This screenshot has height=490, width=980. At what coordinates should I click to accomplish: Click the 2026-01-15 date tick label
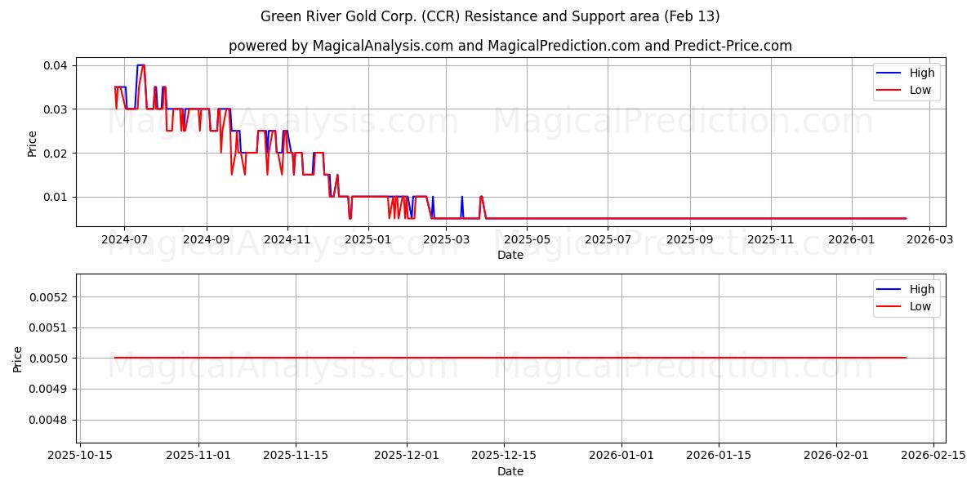[719, 457]
